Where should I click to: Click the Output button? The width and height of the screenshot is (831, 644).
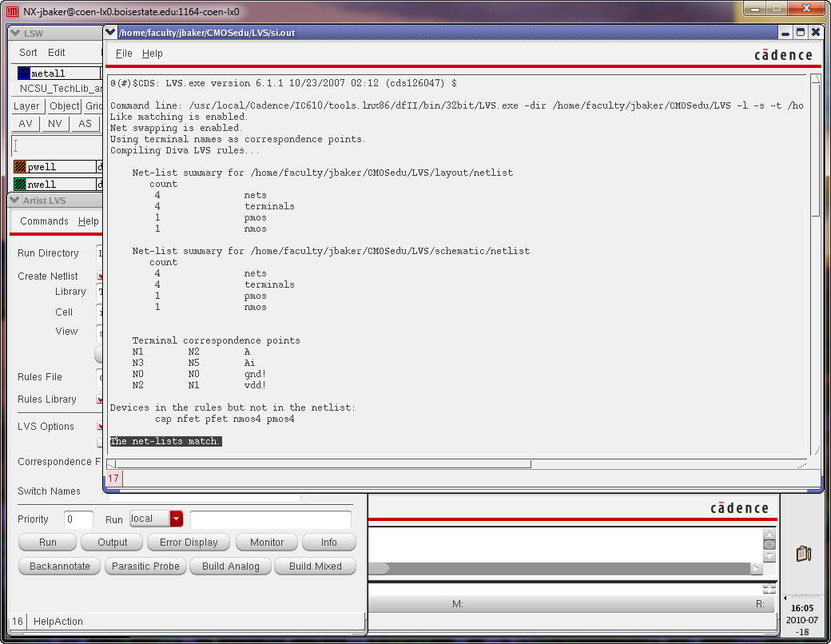[113, 543]
